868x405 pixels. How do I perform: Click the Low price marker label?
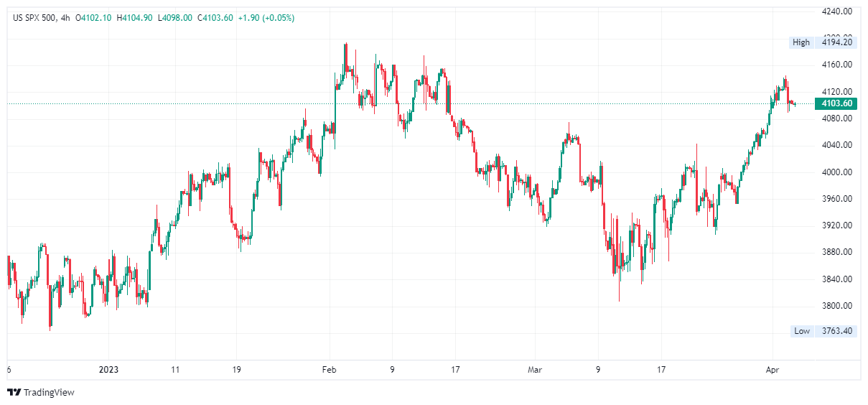(802, 331)
